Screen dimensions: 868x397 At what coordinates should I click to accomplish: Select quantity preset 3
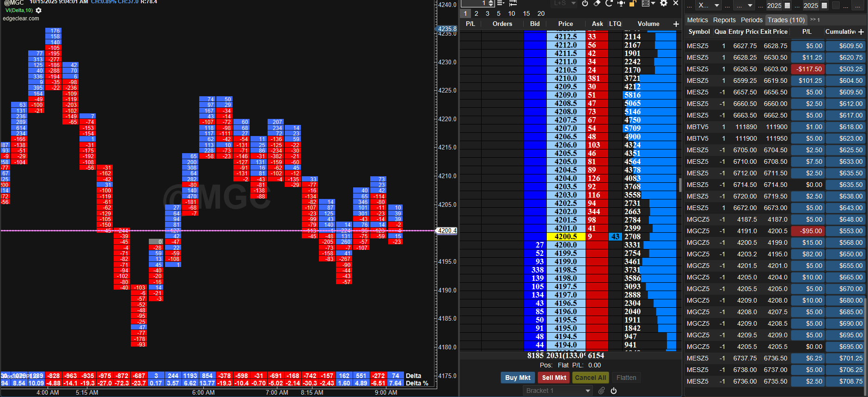point(488,13)
